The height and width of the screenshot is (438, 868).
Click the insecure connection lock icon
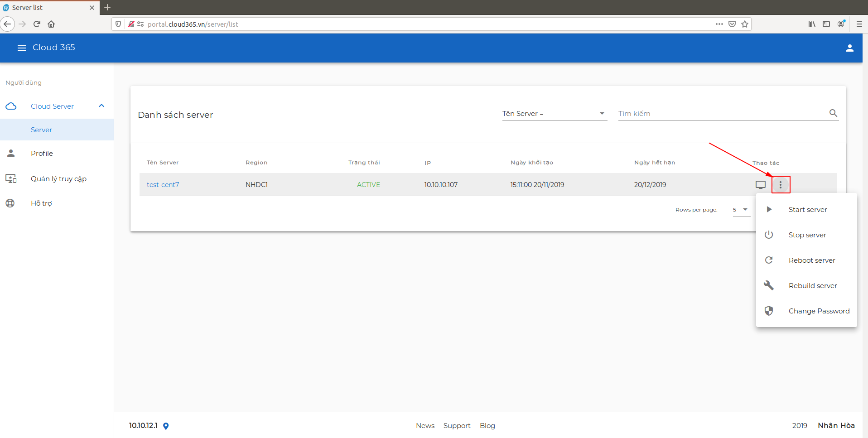point(131,24)
